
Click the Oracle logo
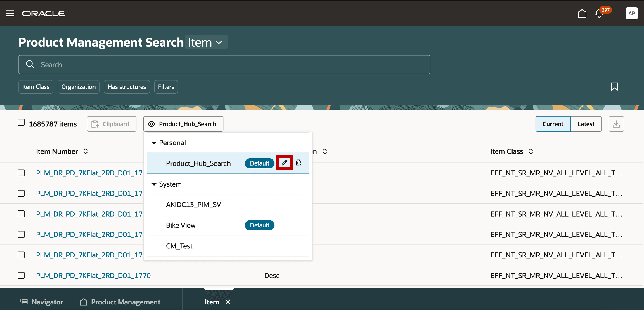[44, 13]
